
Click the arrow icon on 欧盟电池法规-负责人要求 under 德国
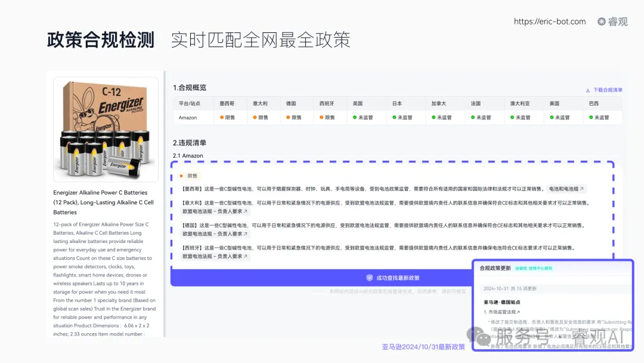[244, 235]
